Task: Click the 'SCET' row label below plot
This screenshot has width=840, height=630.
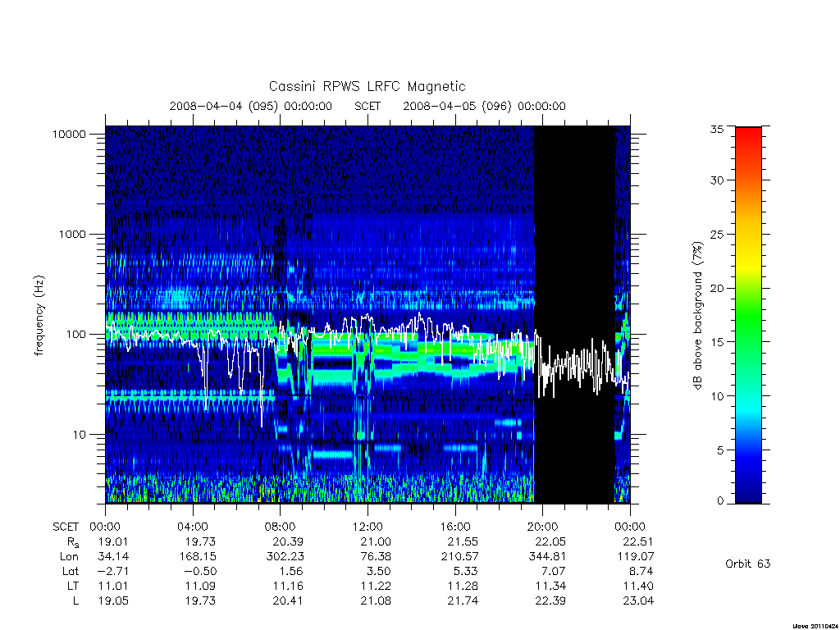Action: pos(66,527)
